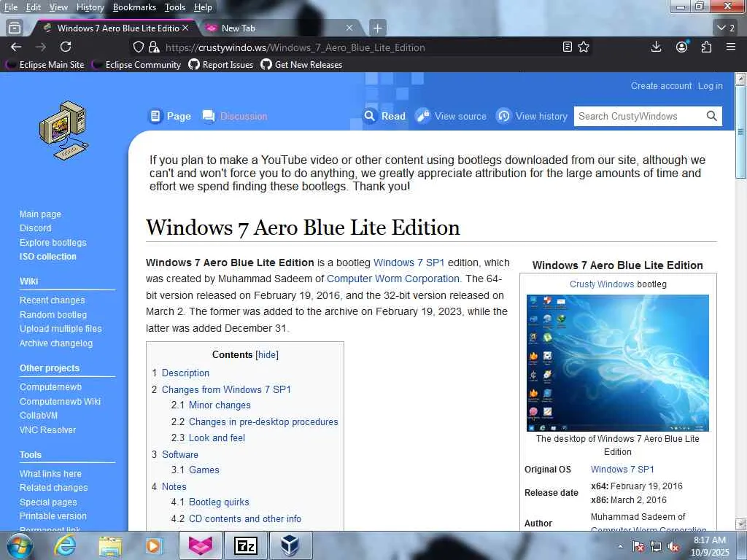Open the CollabVM sidebar link
This screenshot has height=560, width=747.
tap(39, 415)
